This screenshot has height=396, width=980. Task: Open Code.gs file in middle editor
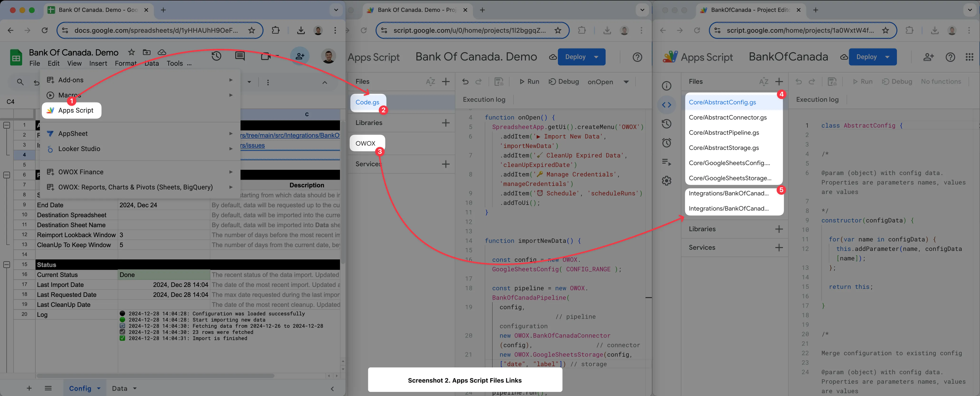coord(367,102)
